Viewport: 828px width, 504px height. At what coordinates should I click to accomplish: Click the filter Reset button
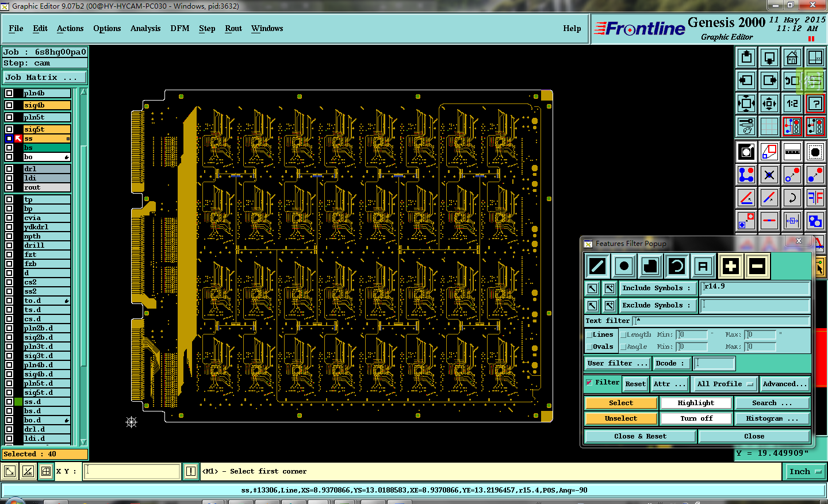[x=635, y=384]
